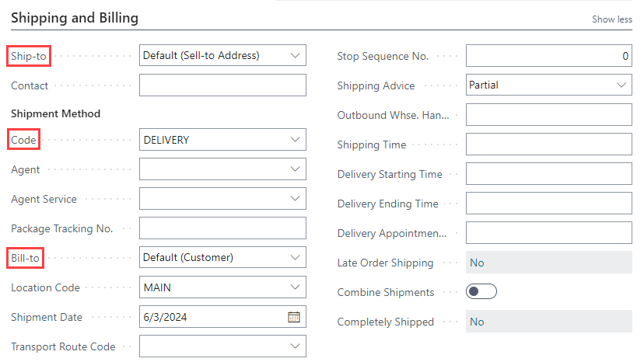Open the Shipment Date calendar picker icon
This screenshot has width=644, height=362.
click(294, 317)
